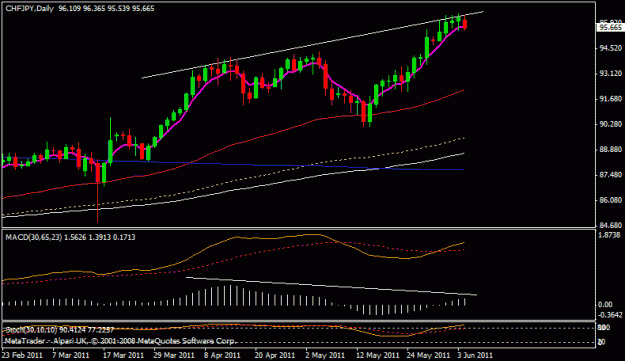
Task: Click the MACD(30,65,23) indicator label
Action: [x=34, y=237]
